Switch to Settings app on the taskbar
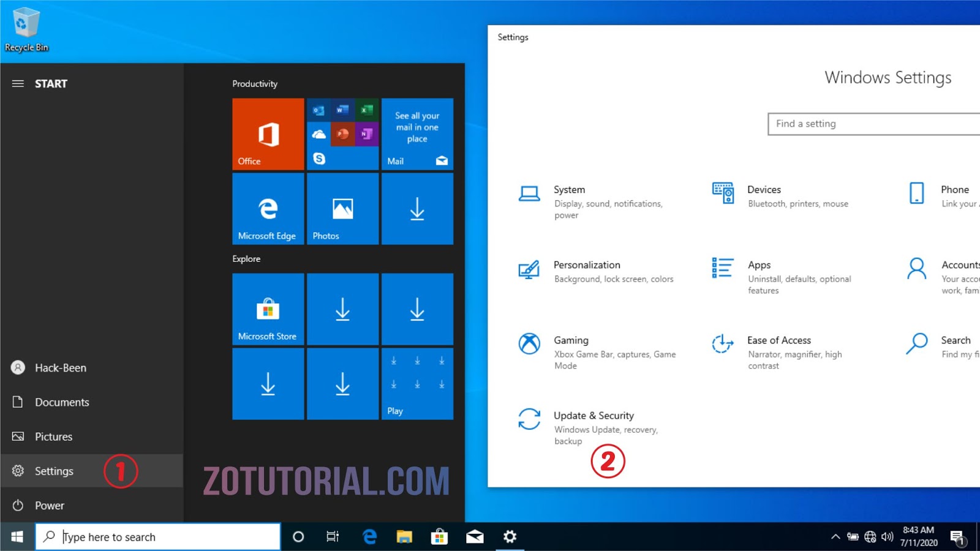The image size is (980, 551). pos(510,537)
